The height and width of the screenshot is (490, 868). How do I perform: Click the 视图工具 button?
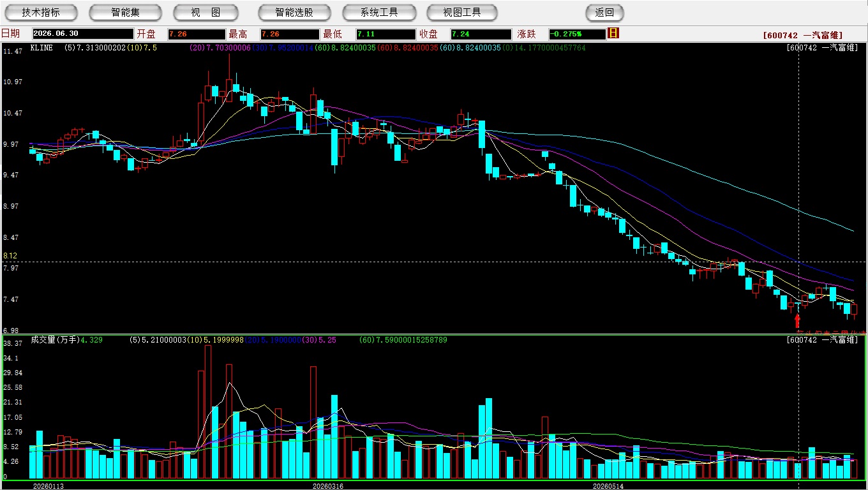pos(463,13)
